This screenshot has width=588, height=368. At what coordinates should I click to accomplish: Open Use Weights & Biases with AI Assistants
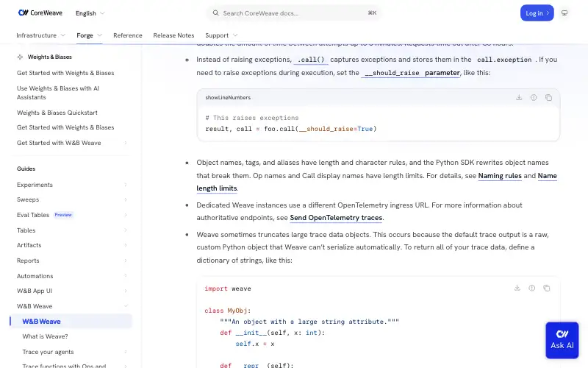(x=58, y=93)
